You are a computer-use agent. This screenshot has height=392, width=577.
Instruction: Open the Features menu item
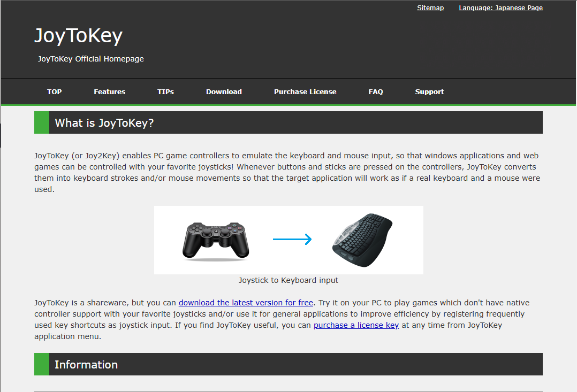click(x=109, y=91)
